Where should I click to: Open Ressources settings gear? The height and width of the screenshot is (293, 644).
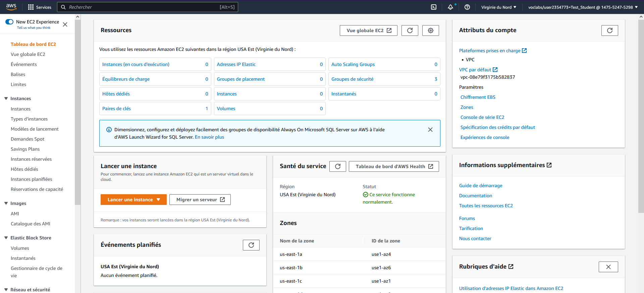[x=431, y=30]
